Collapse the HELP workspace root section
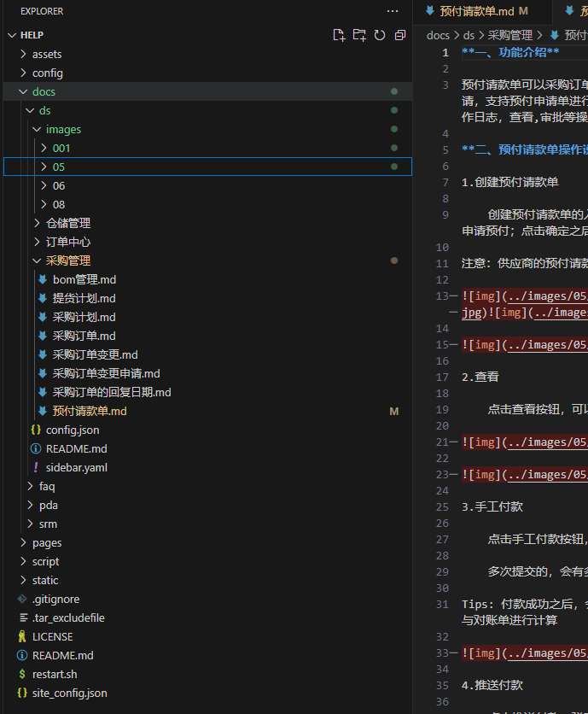 point(32,35)
